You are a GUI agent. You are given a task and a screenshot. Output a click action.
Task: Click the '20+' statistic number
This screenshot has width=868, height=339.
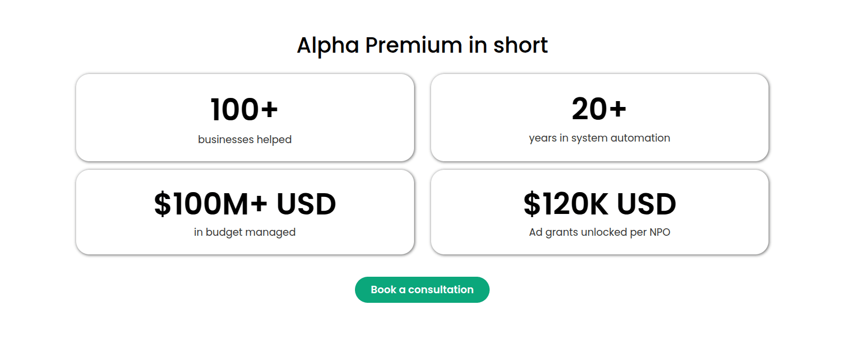599,109
